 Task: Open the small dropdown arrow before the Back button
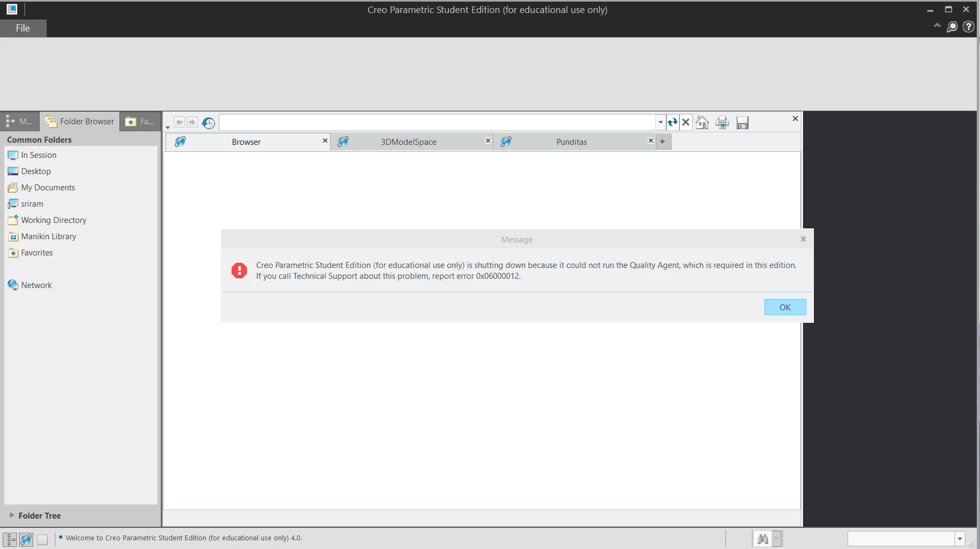coord(168,127)
